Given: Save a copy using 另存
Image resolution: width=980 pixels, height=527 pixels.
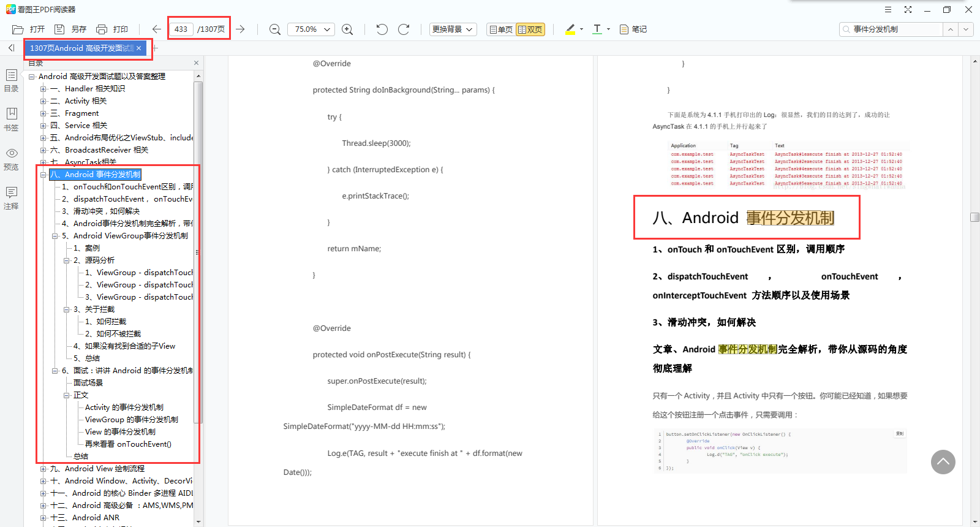Looking at the screenshot, I should 70,29.
